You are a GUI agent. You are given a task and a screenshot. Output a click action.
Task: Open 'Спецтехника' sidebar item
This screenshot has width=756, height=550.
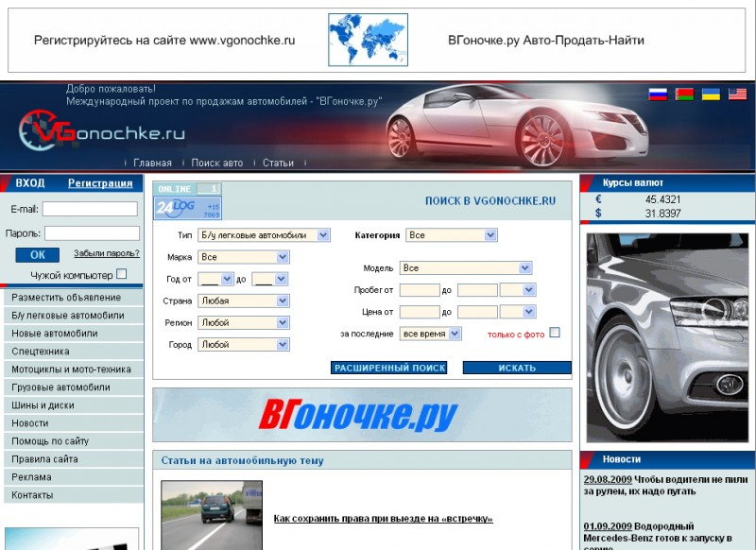pyautogui.click(x=74, y=352)
